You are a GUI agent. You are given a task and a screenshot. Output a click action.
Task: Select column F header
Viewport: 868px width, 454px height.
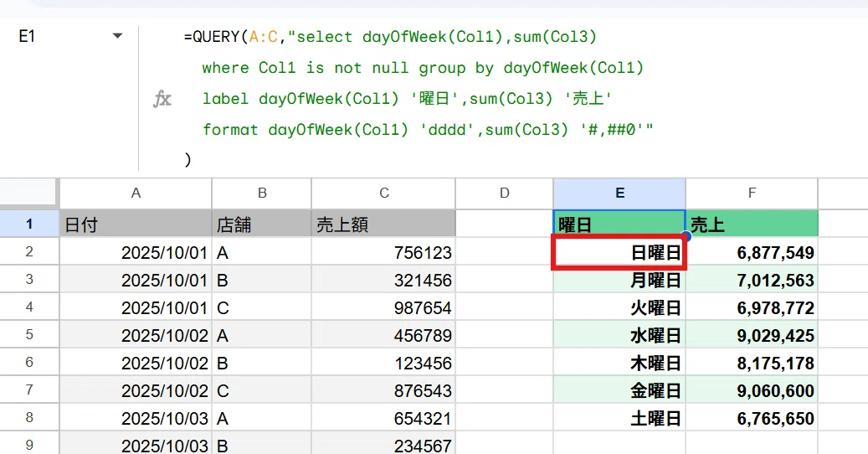(752, 193)
